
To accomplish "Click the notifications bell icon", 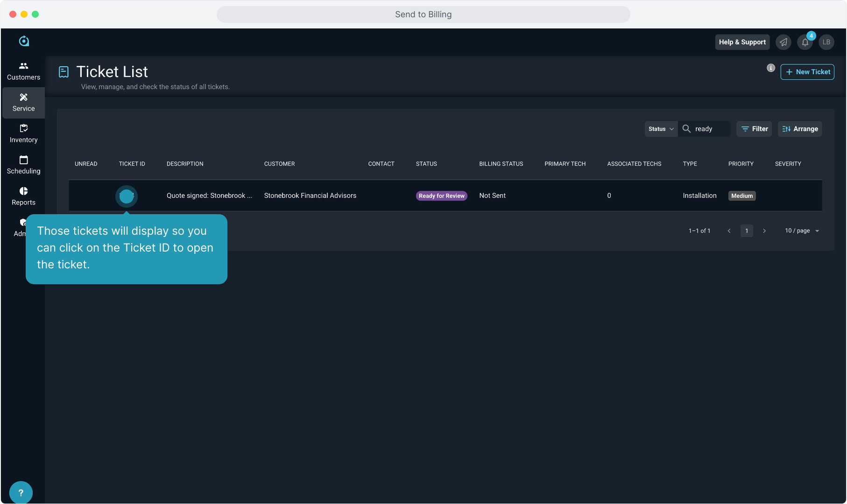I will tap(805, 42).
